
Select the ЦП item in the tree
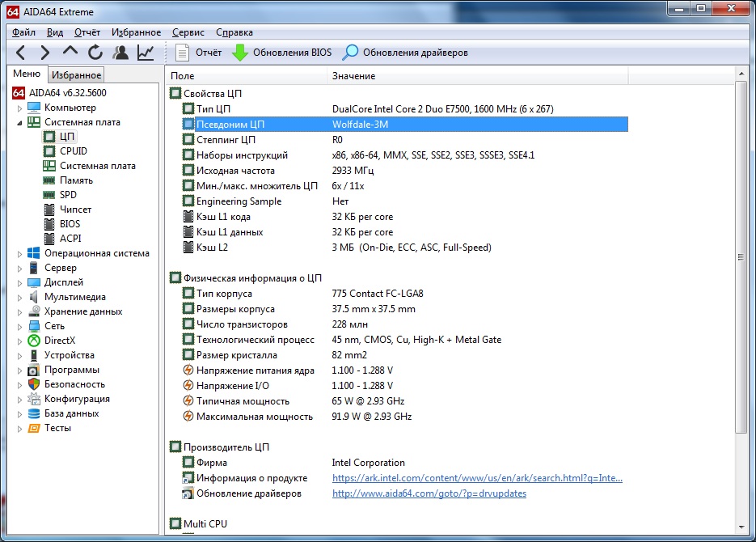66,137
